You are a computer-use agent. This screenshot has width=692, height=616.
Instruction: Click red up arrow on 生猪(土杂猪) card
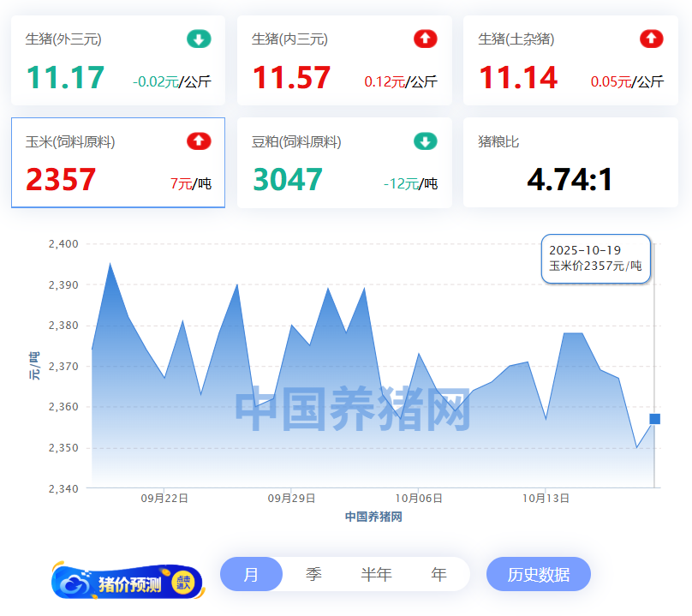point(651,39)
